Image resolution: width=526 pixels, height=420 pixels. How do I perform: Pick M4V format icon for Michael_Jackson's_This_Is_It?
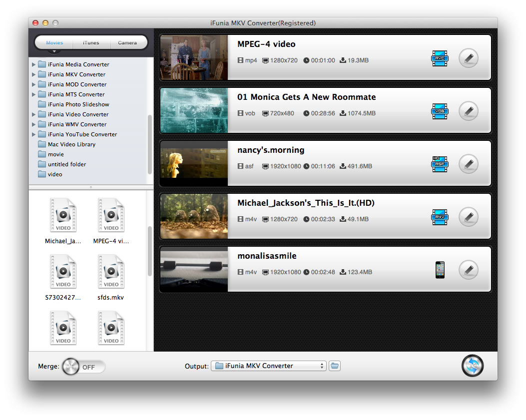(x=440, y=217)
